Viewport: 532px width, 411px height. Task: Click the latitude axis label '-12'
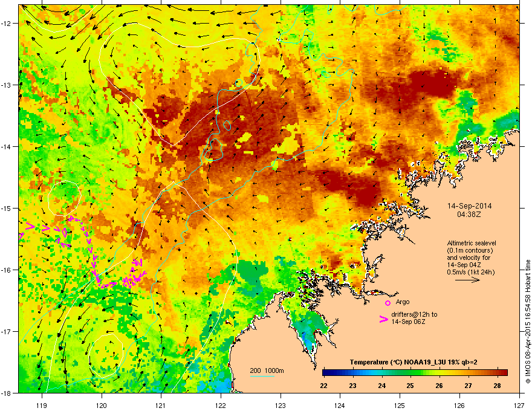coord(6,24)
